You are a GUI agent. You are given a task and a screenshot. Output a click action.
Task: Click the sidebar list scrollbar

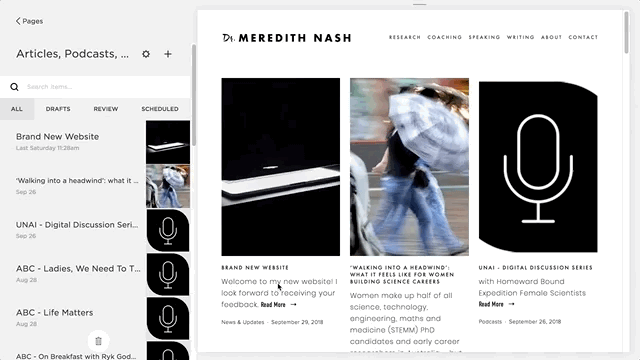pos(194,95)
